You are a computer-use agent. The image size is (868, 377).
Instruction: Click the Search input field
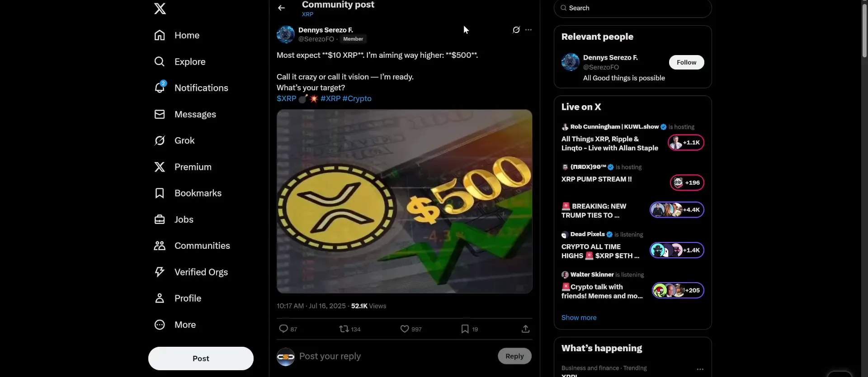[x=632, y=8]
